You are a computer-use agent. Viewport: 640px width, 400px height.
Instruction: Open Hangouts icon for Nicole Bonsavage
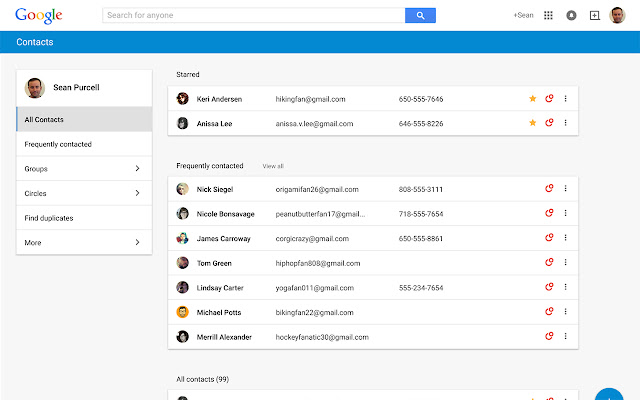(x=549, y=213)
